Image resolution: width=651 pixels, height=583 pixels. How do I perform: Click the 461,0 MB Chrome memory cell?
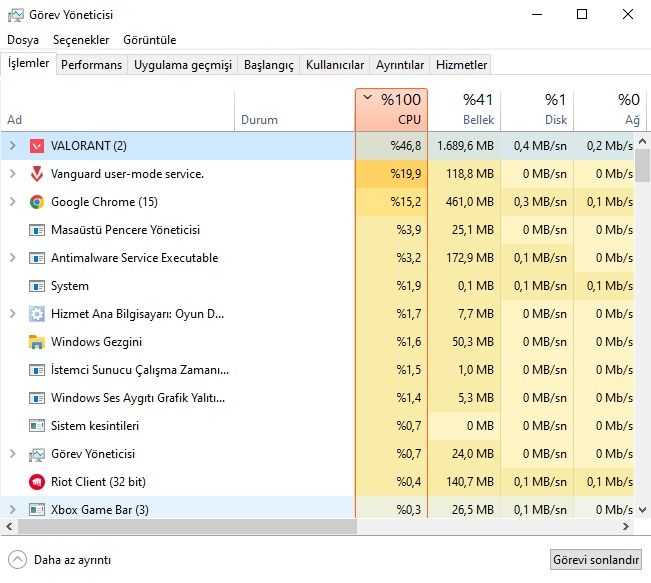pos(464,202)
